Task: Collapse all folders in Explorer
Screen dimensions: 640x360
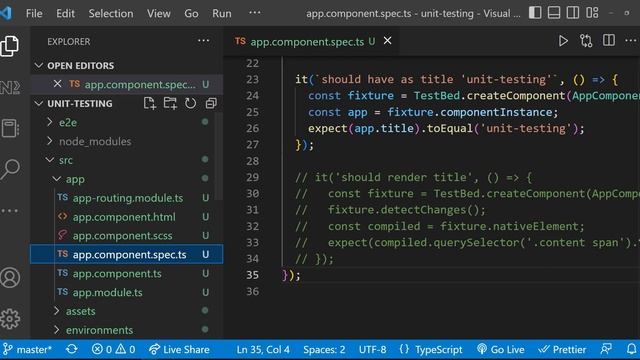Action: click(x=211, y=103)
